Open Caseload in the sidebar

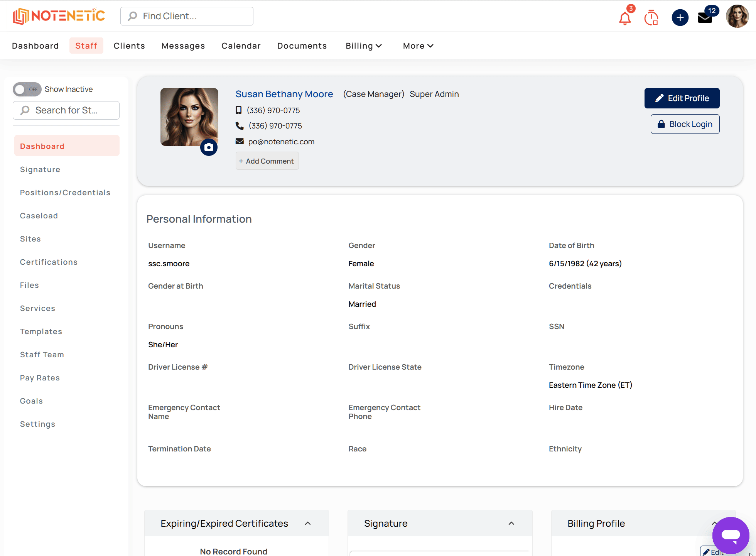[x=39, y=216]
